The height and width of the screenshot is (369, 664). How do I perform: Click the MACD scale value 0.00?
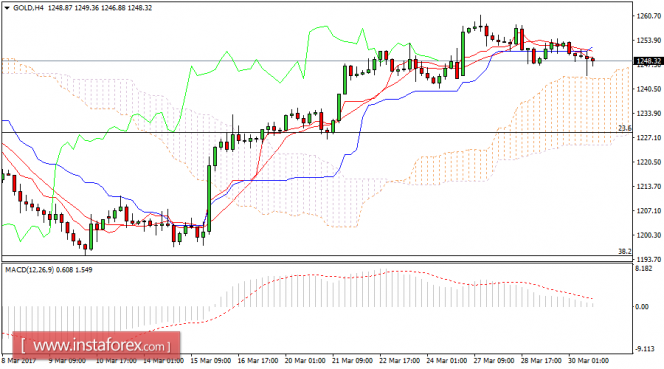click(642, 306)
